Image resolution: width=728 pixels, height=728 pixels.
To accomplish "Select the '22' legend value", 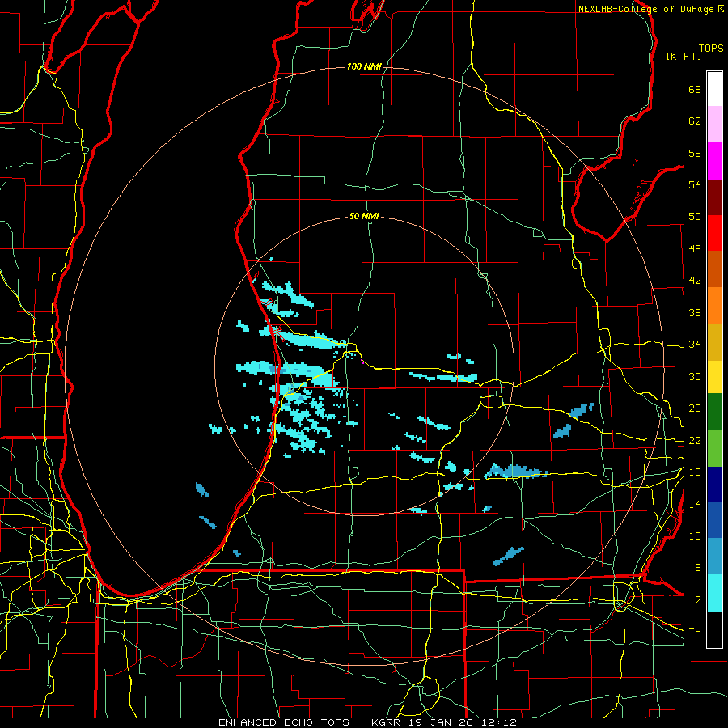I will (695, 441).
